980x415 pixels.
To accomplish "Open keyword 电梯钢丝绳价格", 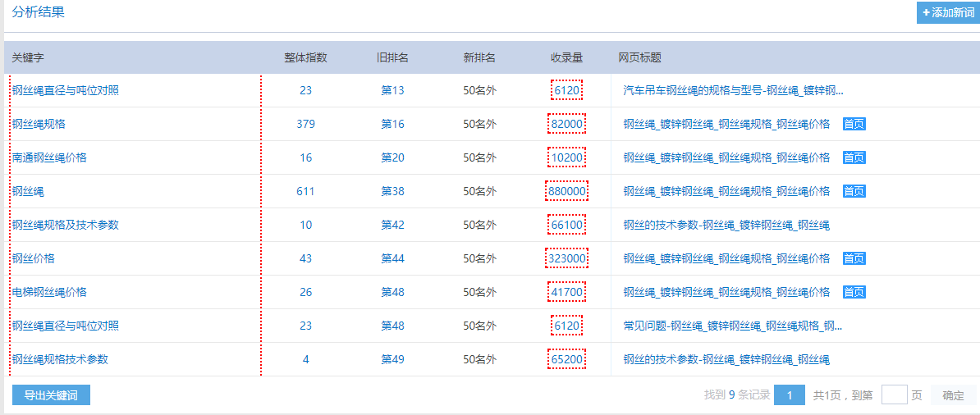I will point(49,292).
